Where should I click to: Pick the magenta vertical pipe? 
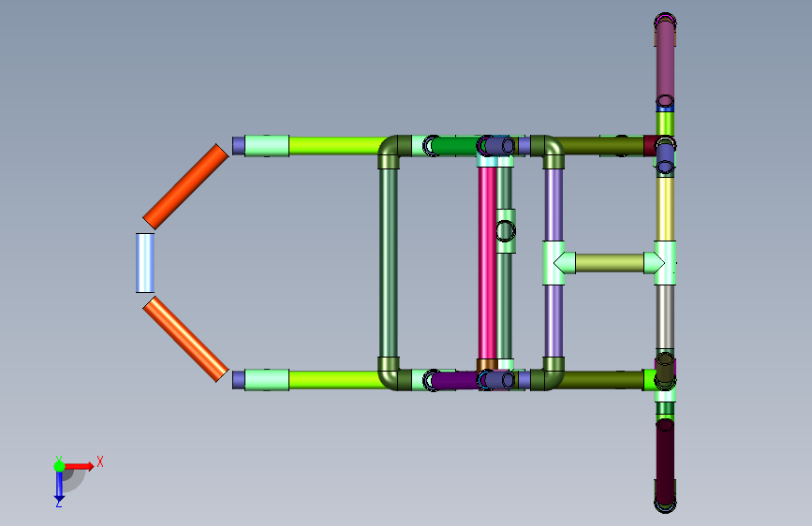[487, 263]
